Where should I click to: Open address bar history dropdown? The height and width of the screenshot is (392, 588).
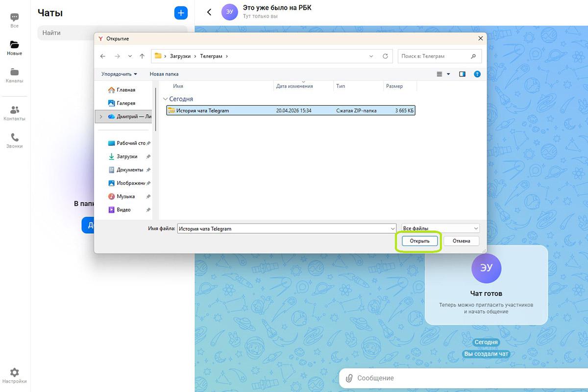[x=371, y=56]
